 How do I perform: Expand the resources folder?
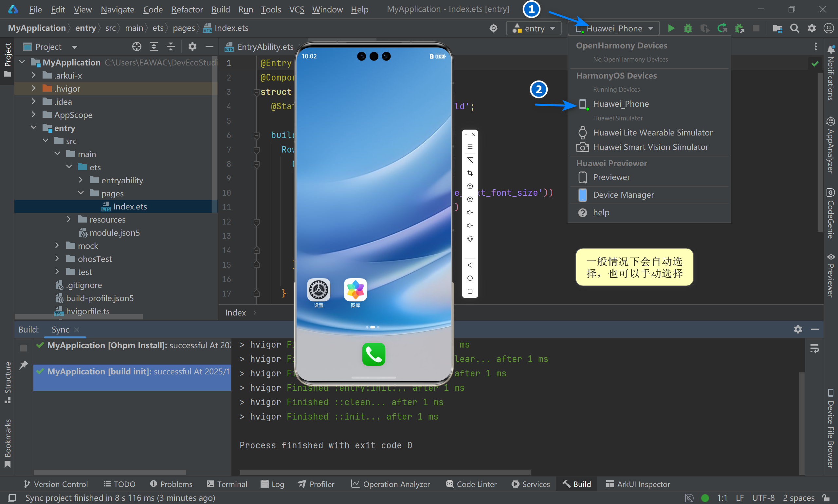click(x=69, y=219)
